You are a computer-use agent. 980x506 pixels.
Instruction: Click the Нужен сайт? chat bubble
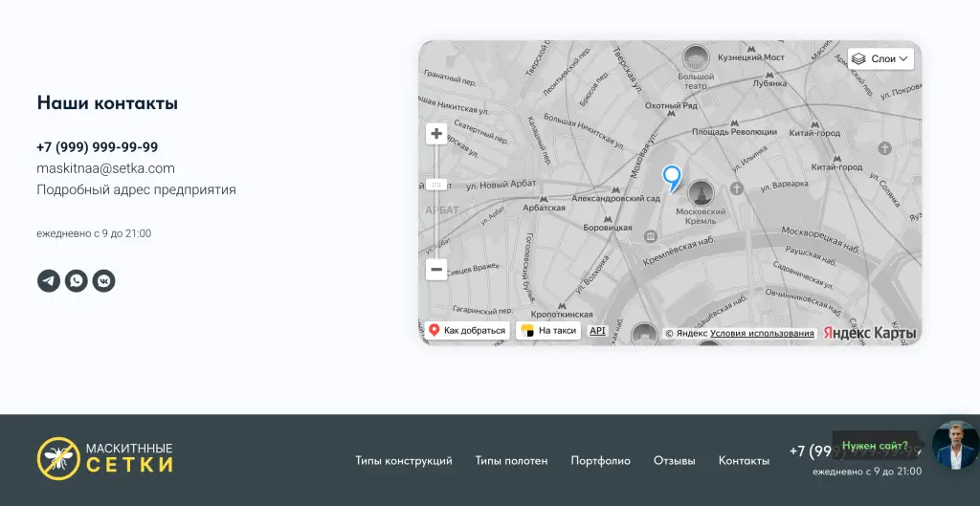tap(875, 446)
